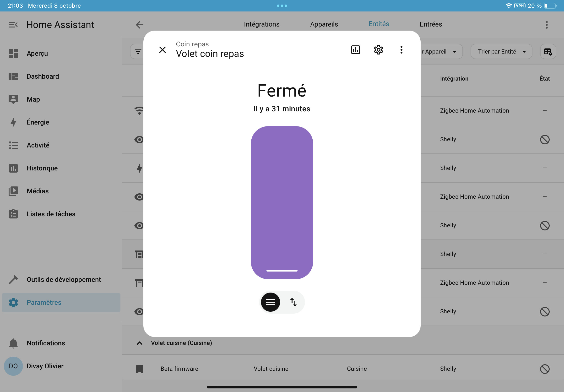Switch to the Appareils tab
Image resolution: width=564 pixels, height=392 pixels.
click(x=324, y=24)
